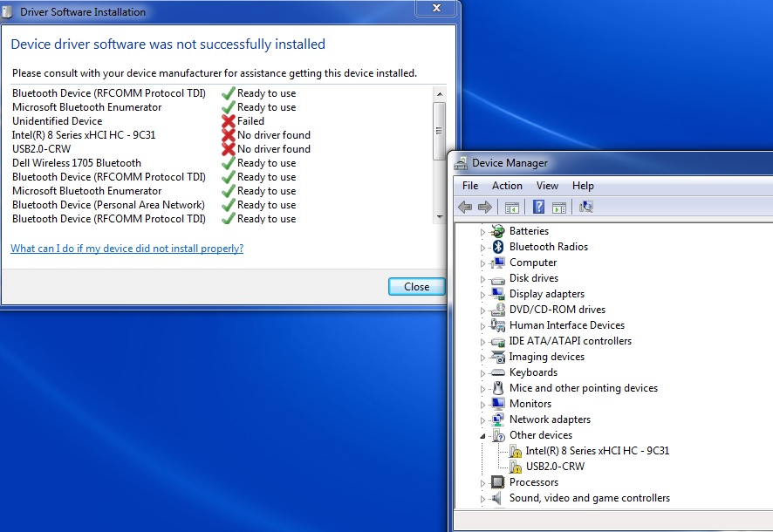Select 'Human Interface Devices' tree label
773x532 pixels.
[x=567, y=325]
